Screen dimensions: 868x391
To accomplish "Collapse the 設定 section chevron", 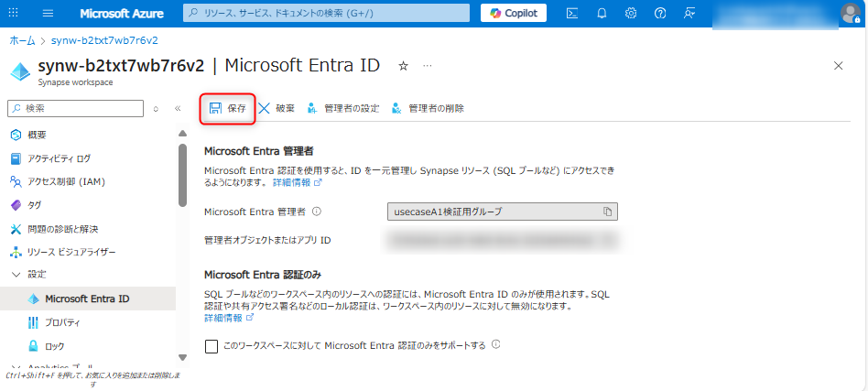I will 16,274.
